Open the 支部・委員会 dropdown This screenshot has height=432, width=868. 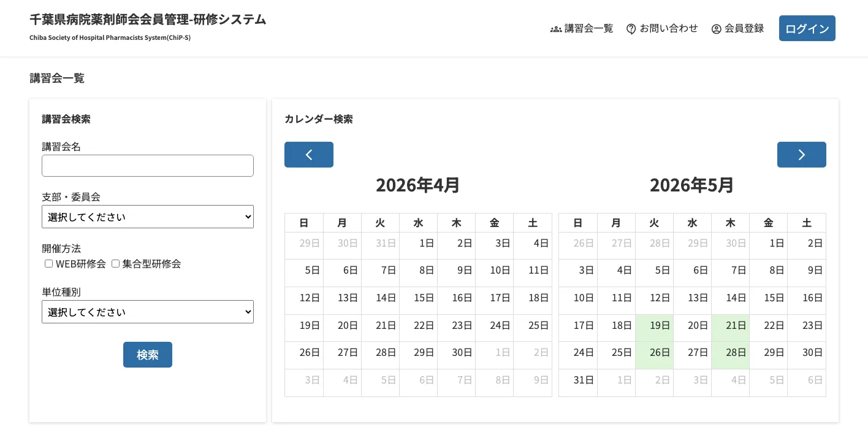click(x=148, y=217)
